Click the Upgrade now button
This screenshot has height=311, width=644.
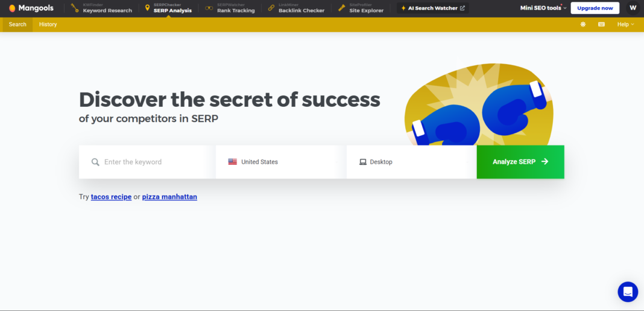(x=595, y=8)
